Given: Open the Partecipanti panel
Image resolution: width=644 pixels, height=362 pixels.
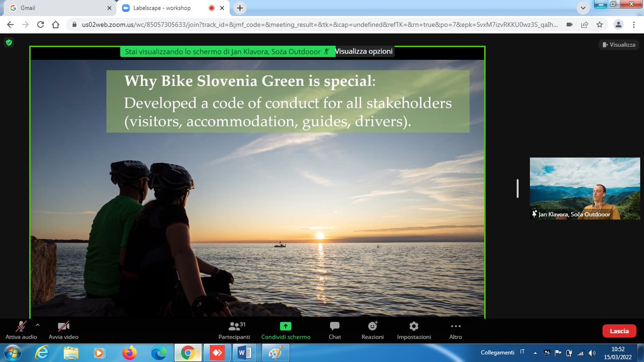Looking at the screenshot, I should point(234,330).
